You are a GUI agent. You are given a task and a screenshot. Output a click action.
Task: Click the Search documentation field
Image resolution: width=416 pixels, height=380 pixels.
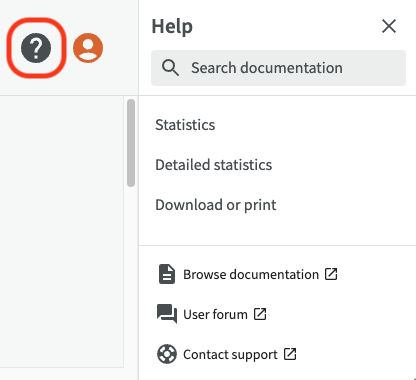pos(278,68)
